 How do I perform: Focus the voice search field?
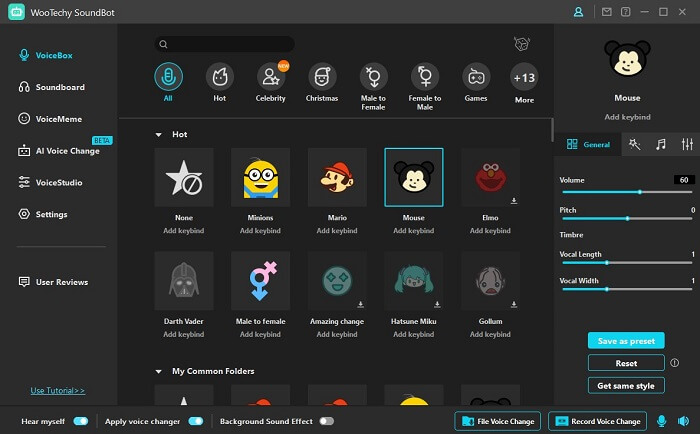click(225, 44)
